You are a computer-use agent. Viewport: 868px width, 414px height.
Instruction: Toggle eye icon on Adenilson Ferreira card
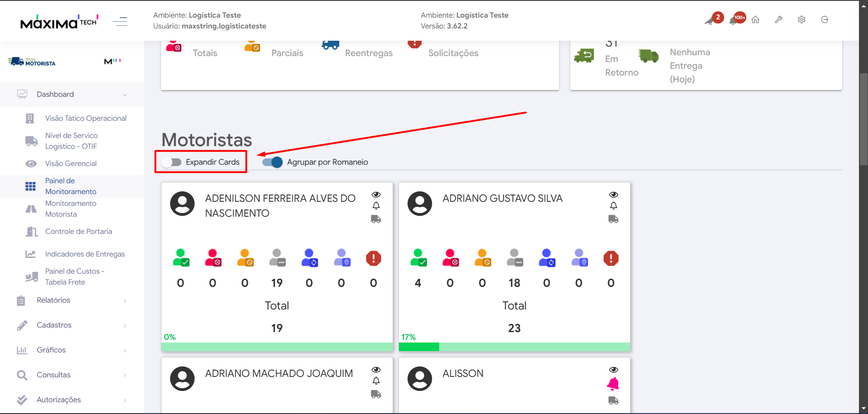[376, 195]
